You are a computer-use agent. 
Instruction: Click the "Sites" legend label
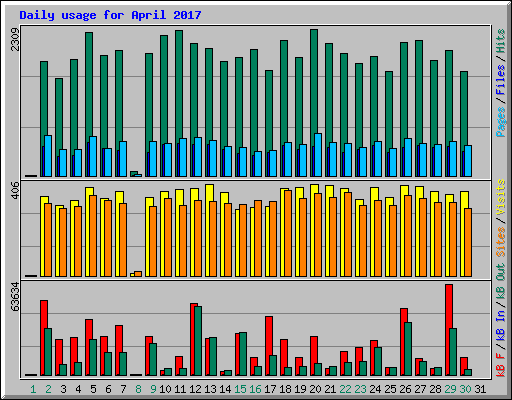point(501,241)
